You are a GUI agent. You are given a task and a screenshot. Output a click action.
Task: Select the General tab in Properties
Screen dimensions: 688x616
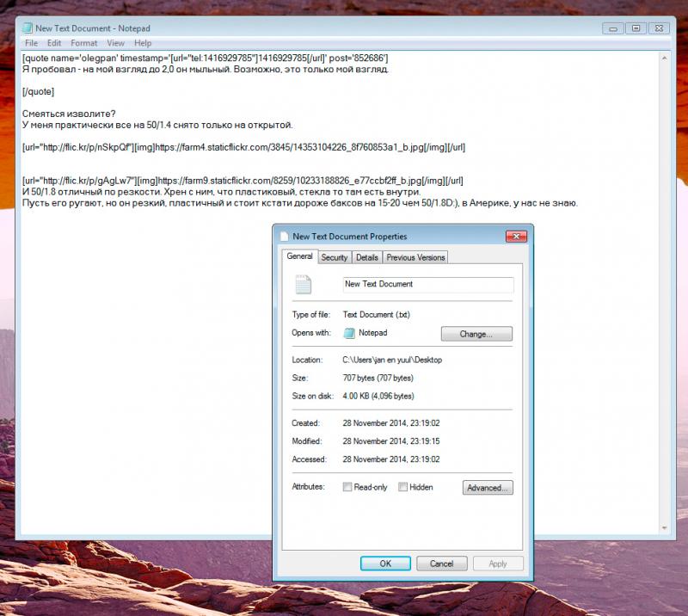(x=299, y=256)
